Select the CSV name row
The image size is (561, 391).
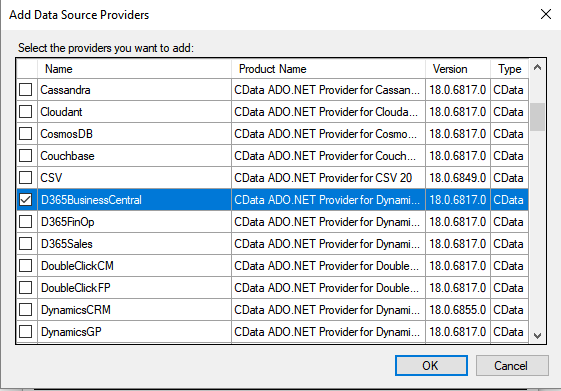[x=135, y=178]
